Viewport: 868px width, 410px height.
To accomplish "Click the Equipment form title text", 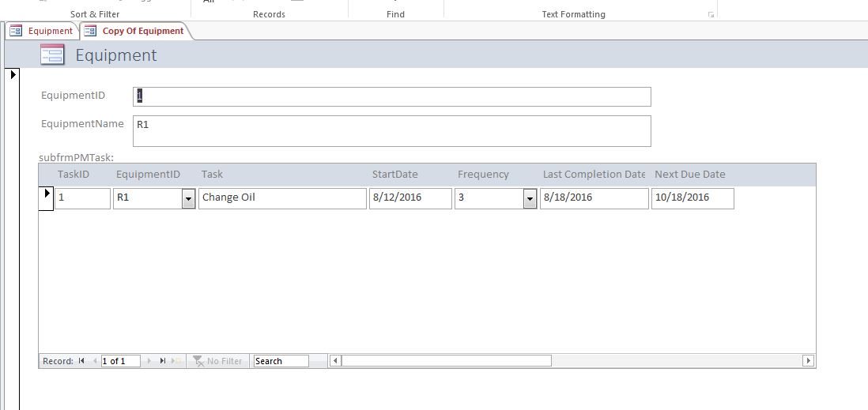I will click(116, 55).
